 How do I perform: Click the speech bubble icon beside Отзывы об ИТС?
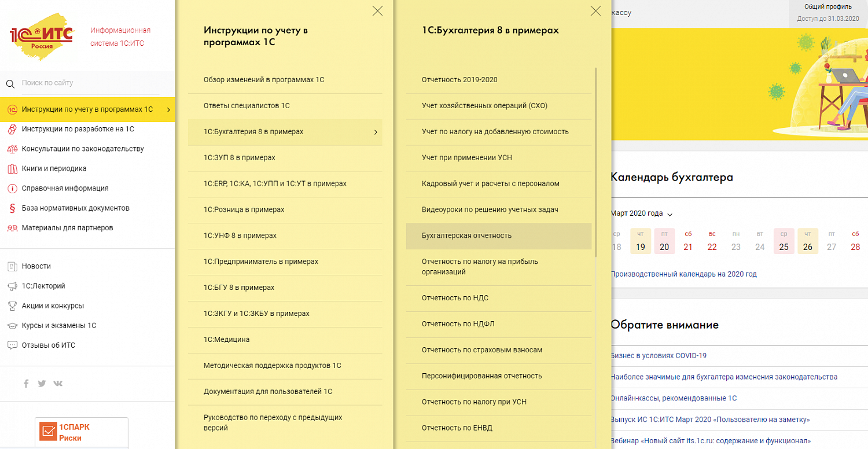(x=12, y=345)
